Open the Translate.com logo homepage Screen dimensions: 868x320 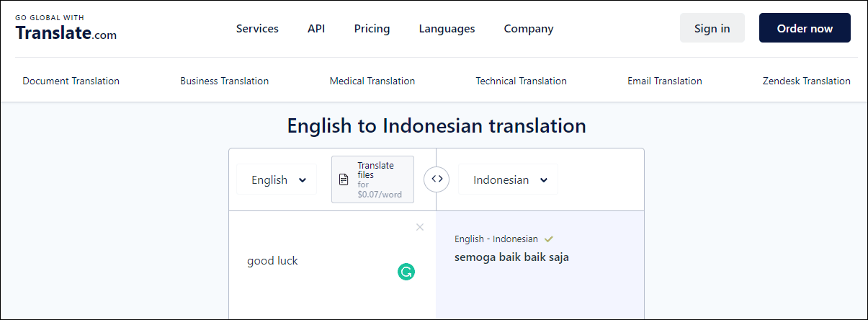point(66,28)
